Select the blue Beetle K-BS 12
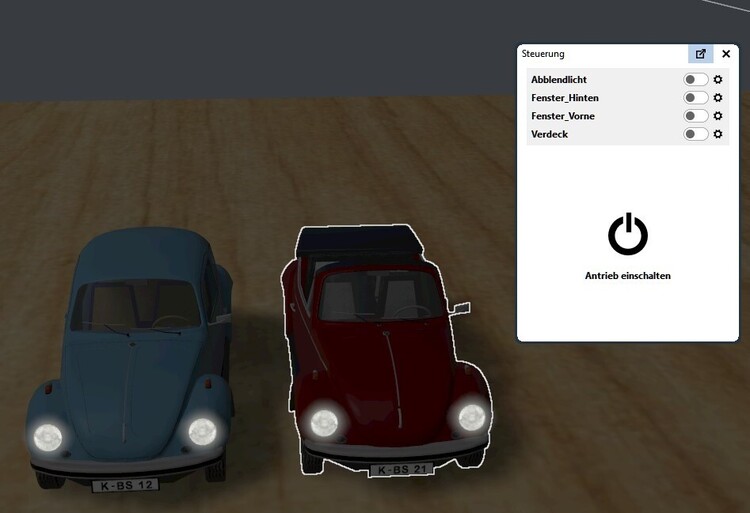Screen dimensions: 750x513 [132, 359]
